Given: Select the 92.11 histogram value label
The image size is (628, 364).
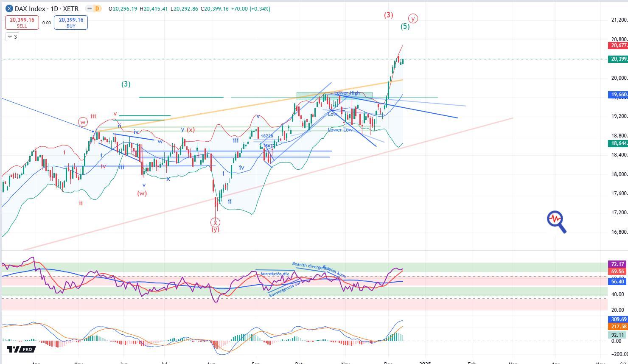Looking at the screenshot, I should pos(617,335).
